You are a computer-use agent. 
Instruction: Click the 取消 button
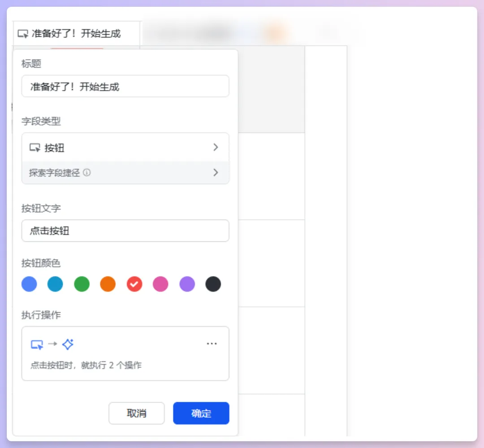(136, 413)
